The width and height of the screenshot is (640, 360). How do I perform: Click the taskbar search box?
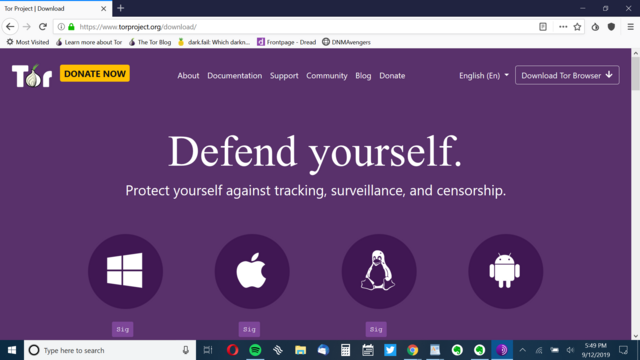click(110, 350)
